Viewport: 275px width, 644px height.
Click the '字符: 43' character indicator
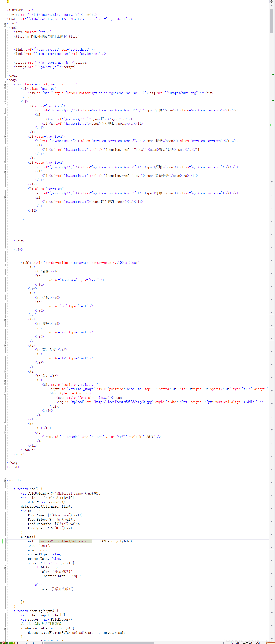click(x=247, y=643)
